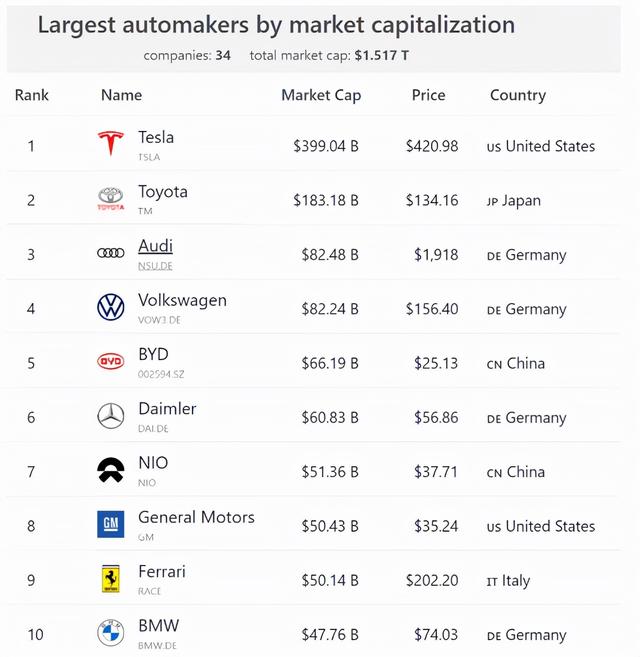The image size is (640, 657).
Task: Click Ferrari's $50.14 B market cap
Action: click(329, 580)
